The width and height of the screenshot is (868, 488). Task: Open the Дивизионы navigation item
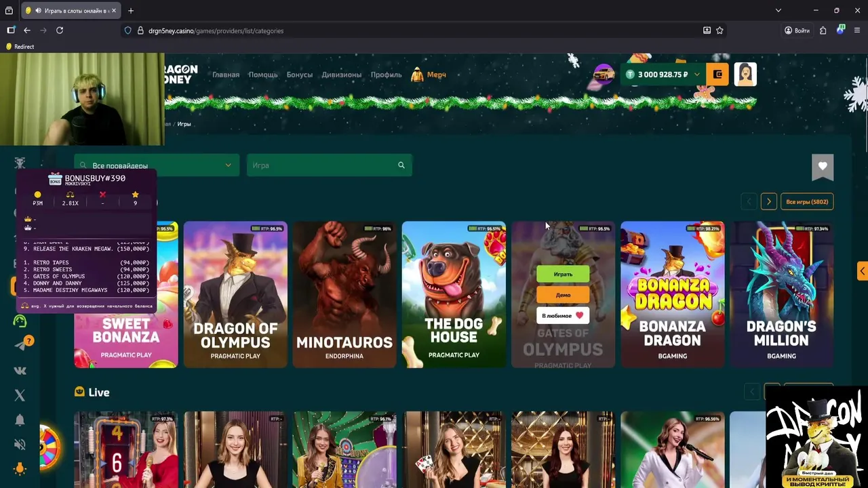[342, 75]
